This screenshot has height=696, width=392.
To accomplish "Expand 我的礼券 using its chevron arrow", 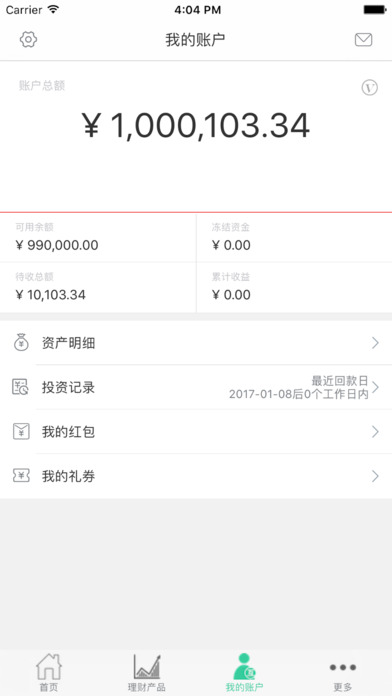I will 376,476.
